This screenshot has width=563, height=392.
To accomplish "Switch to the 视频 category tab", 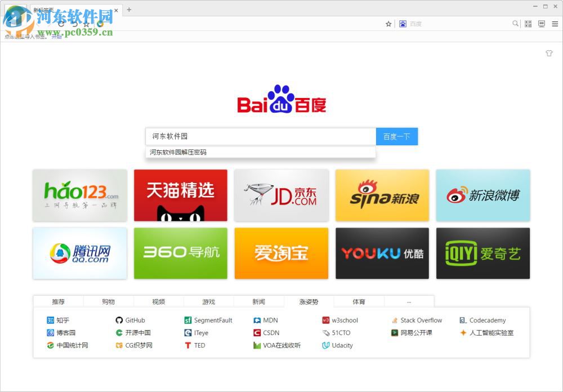I will [158, 301].
